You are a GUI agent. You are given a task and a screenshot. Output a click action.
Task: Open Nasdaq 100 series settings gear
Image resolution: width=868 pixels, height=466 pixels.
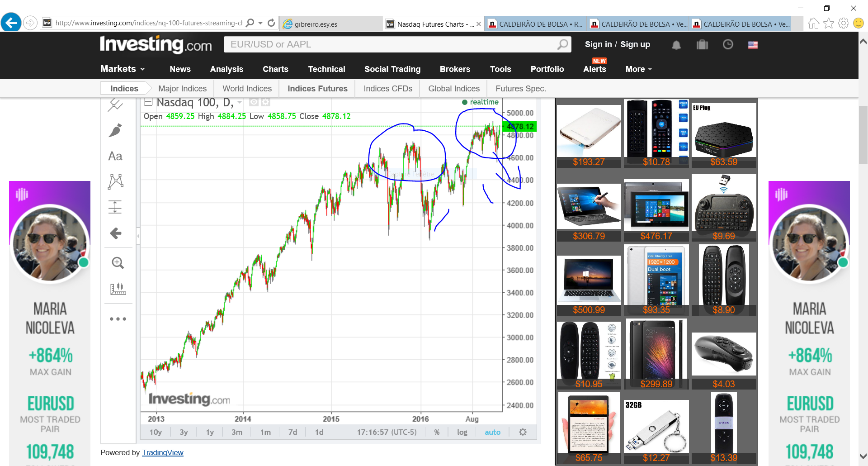click(265, 102)
